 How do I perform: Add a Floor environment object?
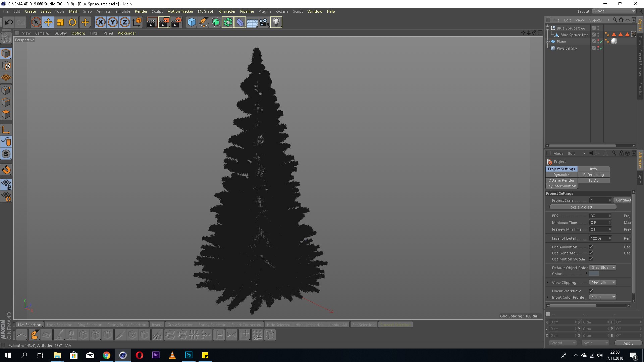click(x=252, y=22)
